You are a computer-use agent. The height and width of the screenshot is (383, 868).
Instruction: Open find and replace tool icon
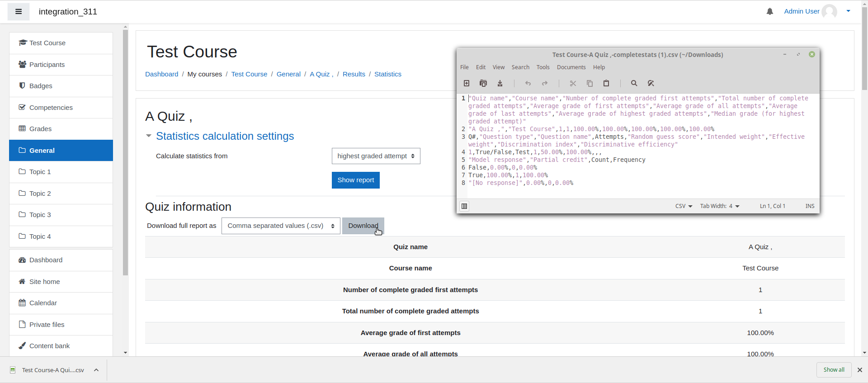click(x=651, y=83)
